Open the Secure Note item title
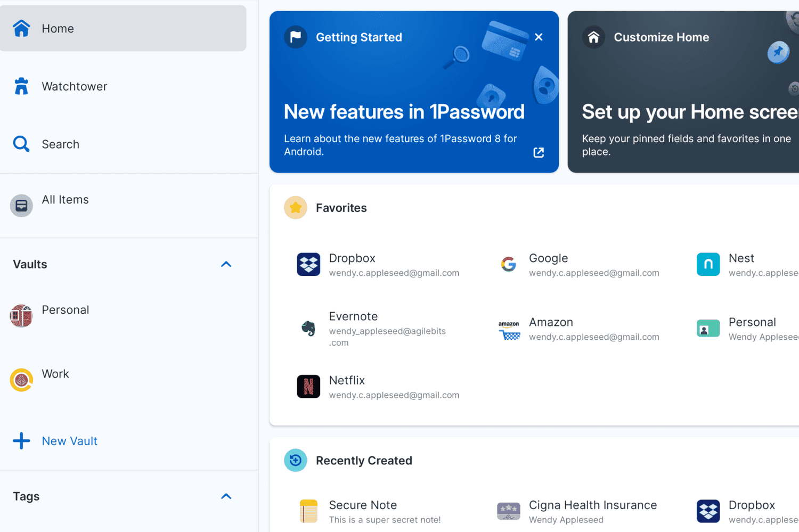This screenshot has height=532, width=799. click(363, 504)
